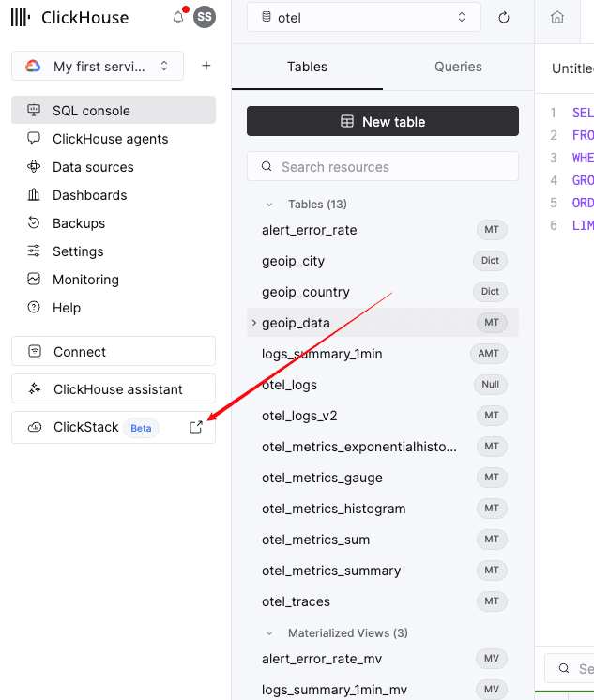Launch ClickStack Beta

click(x=114, y=427)
